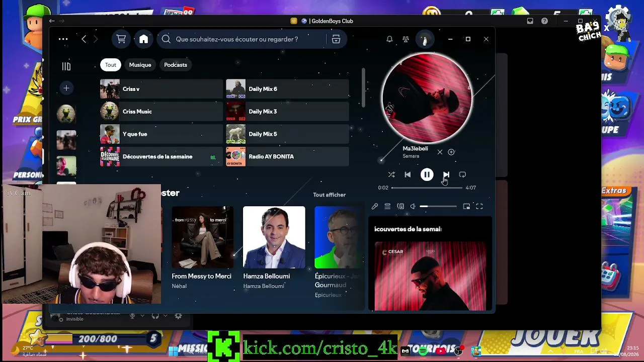Open the notifications bell
Screen dimensions: 644x362
[389, 39]
